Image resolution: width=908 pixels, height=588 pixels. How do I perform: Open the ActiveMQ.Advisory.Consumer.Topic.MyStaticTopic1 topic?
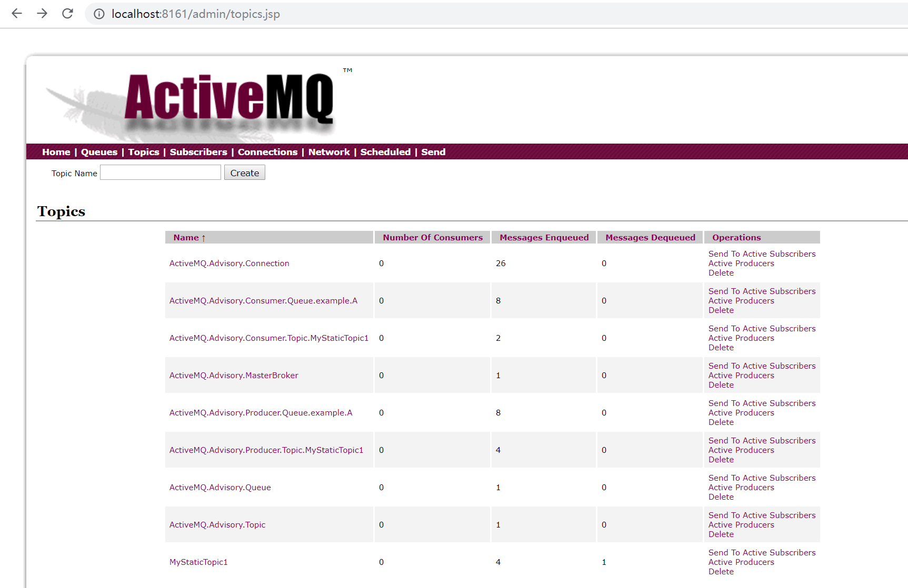point(269,338)
